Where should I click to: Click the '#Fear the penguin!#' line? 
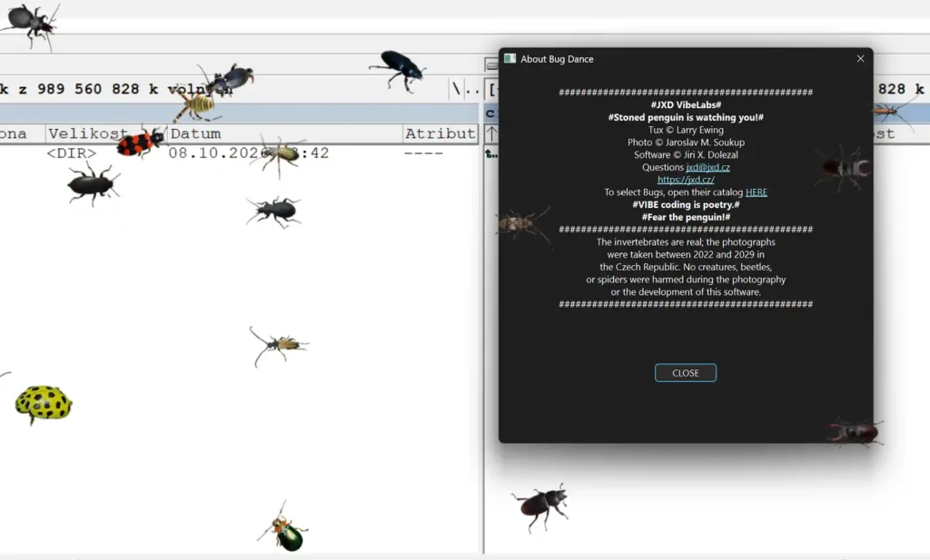(x=686, y=217)
